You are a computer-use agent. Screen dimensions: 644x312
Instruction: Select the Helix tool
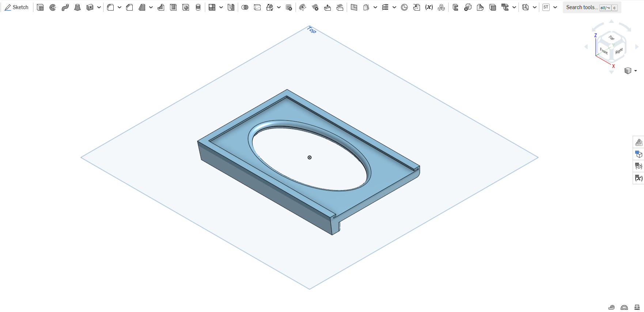[x=385, y=7]
